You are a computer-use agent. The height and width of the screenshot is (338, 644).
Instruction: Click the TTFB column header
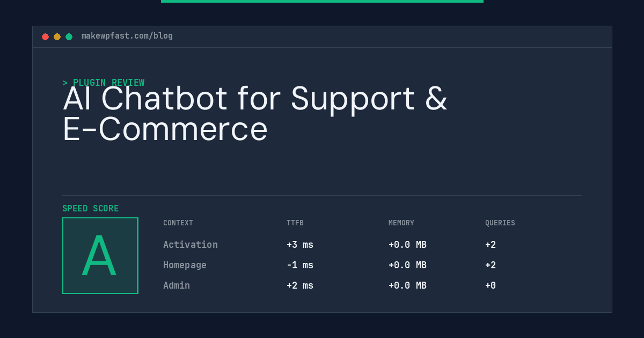coord(295,223)
